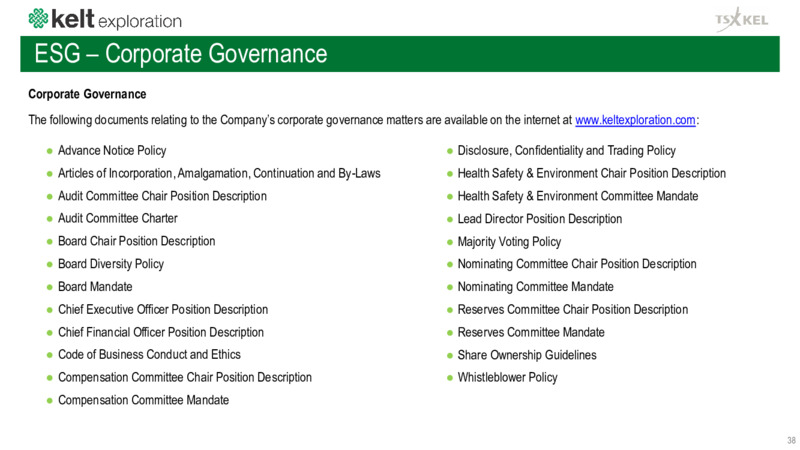Open the www.keltexploration.com link
The height and width of the screenshot is (450, 800).
pyautogui.click(x=635, y=120)
